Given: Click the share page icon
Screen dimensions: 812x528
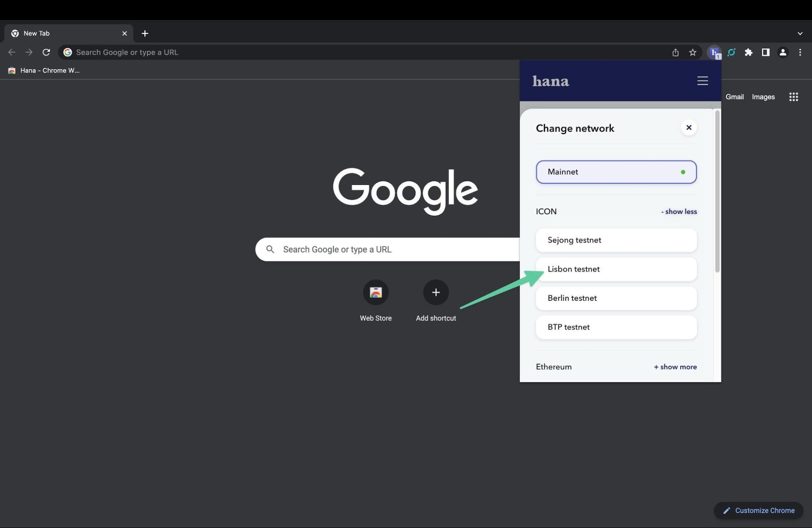Looking at the screenshot, I should click(675, 52).
